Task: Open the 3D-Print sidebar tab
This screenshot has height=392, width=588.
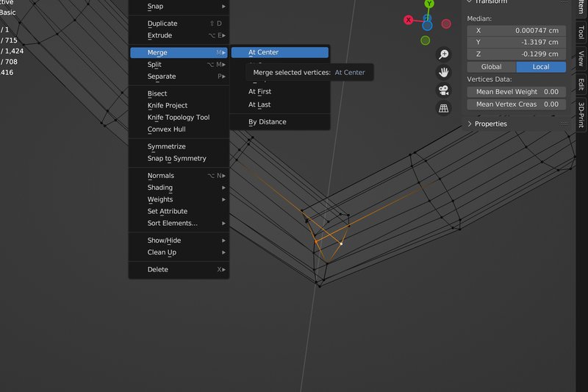Action: click(581, 115)
